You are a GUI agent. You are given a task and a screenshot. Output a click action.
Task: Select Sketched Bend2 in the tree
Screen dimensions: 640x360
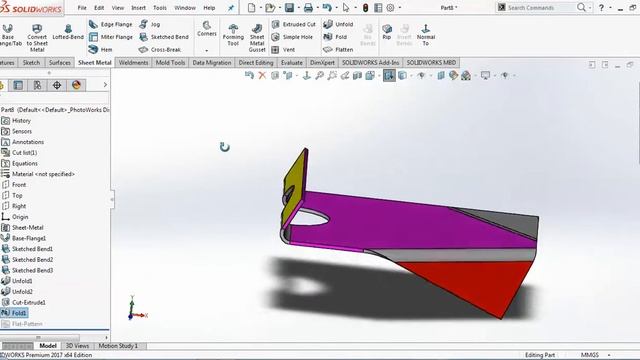click(x=27, y=260)
